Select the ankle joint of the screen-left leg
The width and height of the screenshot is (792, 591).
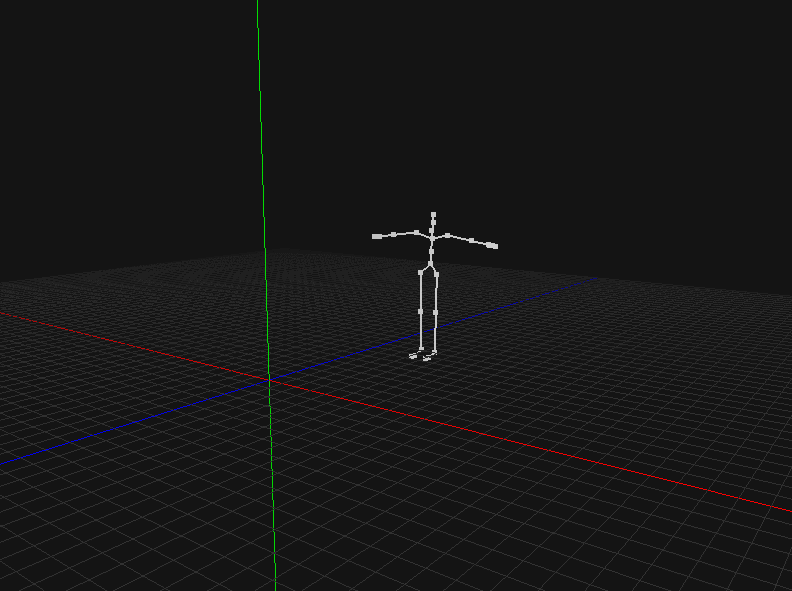pyautogui.click(x=421, y=349)
